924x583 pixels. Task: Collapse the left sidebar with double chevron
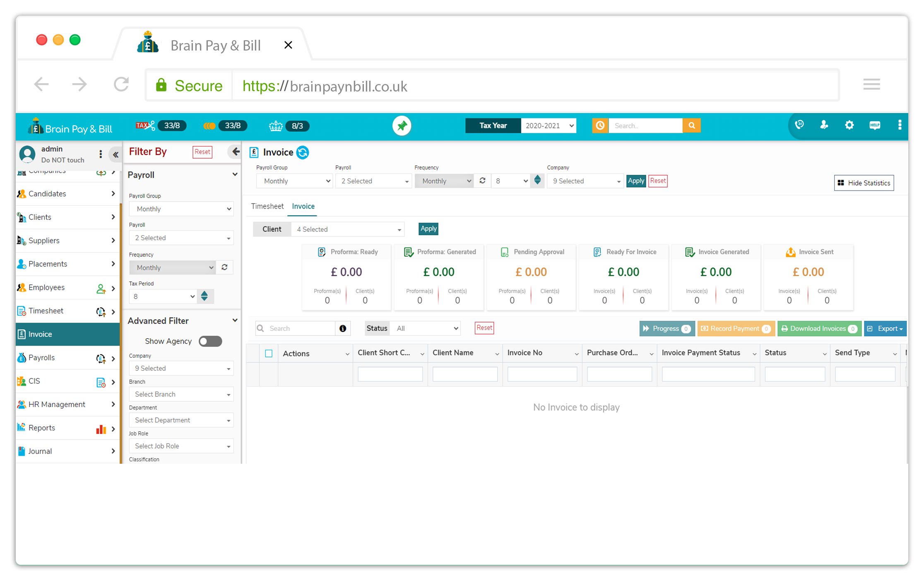115,154
